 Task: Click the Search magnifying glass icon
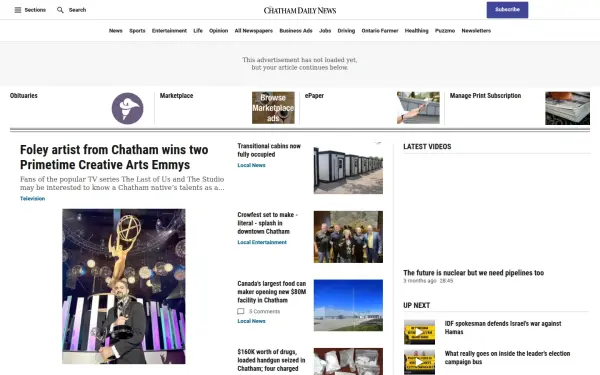coord(60,10)
